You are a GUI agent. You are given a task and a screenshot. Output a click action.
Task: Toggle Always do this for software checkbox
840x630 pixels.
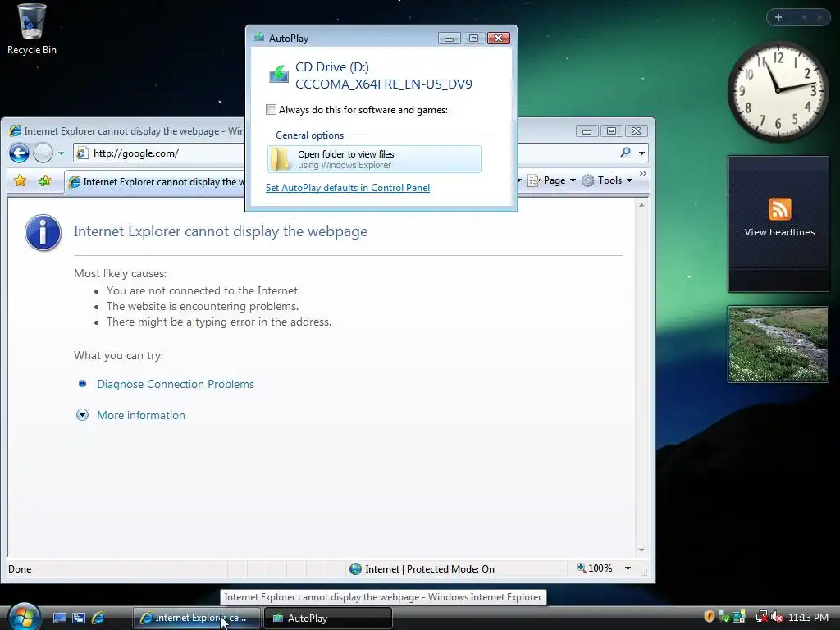click(271, 110)
